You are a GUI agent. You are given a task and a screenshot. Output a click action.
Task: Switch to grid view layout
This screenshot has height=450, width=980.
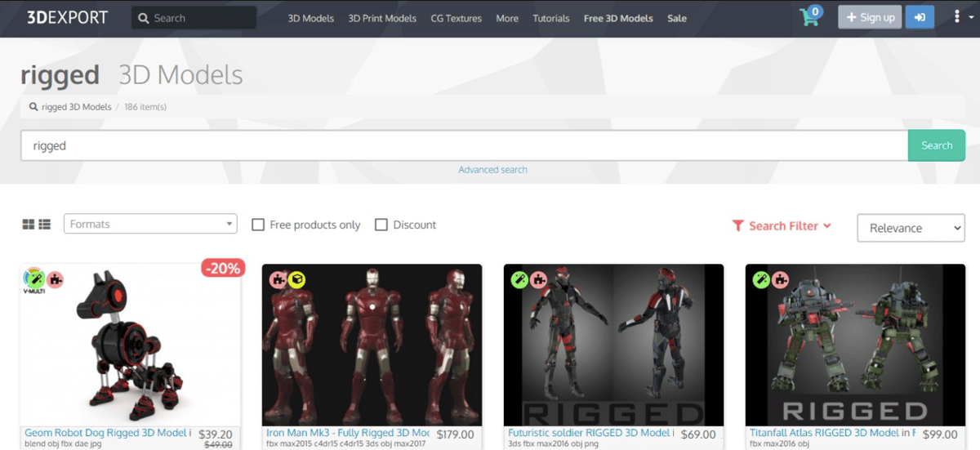pos(29,225)
